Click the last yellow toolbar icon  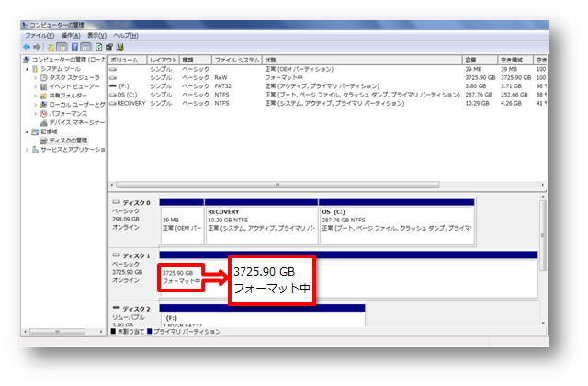tap(120, 47)
